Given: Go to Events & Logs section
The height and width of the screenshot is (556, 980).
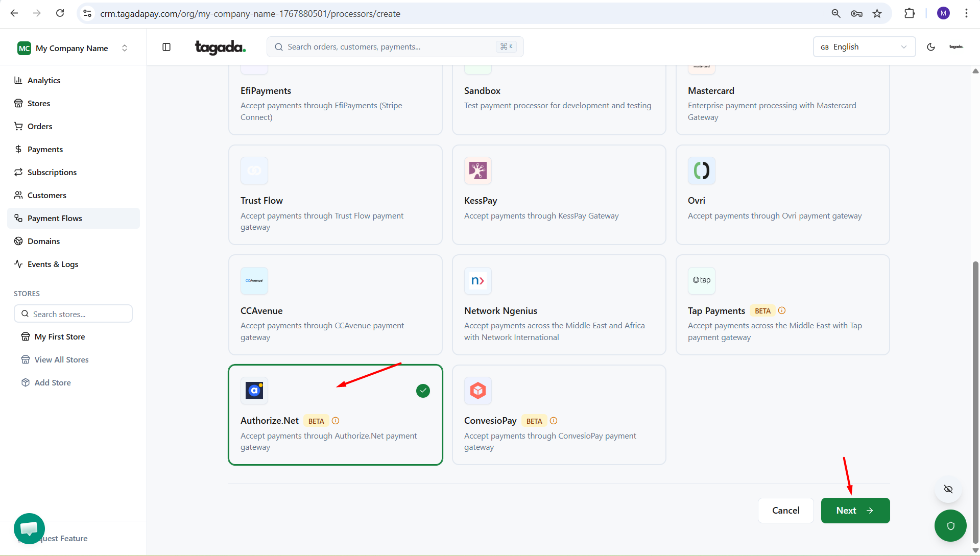Looking at the screenshot, I should [x=53, y=264].
